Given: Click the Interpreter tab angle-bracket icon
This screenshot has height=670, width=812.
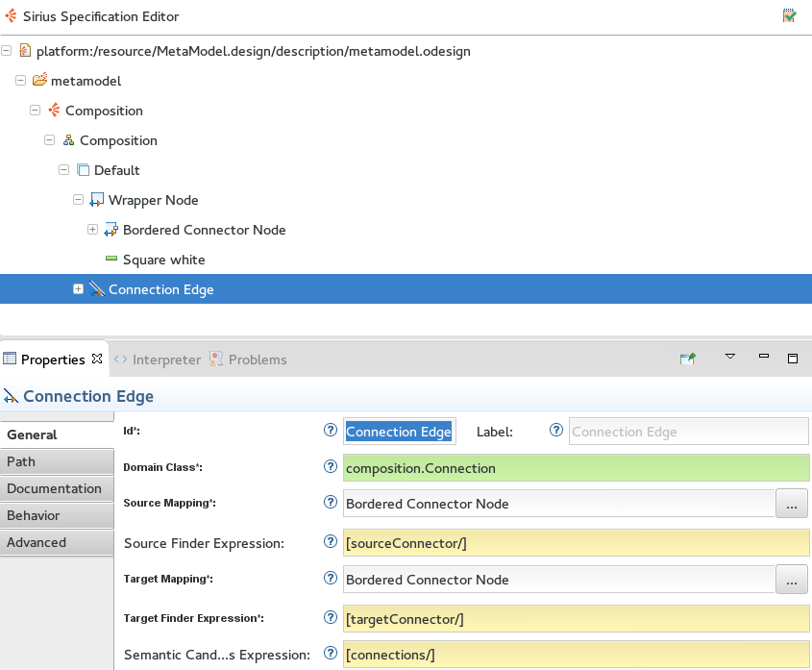Looking at the screenshot, I should [121, 360].
